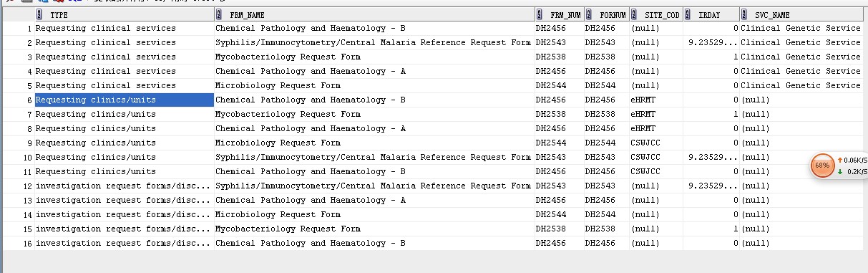Click SITE_COD 'eHRMT' in row 6
This screenshot has height=273, width=868.
(x=643, y=100)
